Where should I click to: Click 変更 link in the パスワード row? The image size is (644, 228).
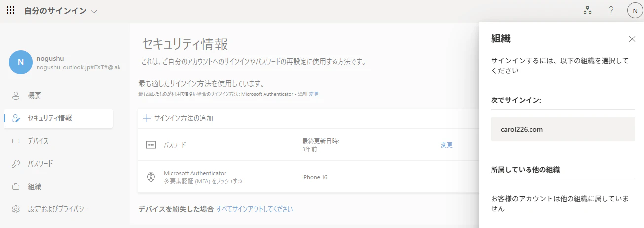point(446,145)
